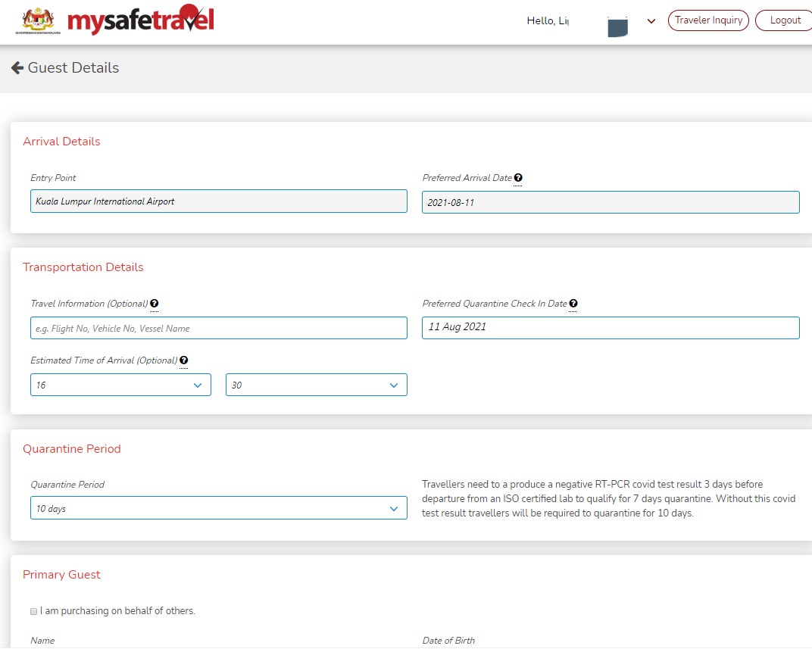The image size is (812, 649).
Task: Open the user account menu chevron
Action: 651,21
